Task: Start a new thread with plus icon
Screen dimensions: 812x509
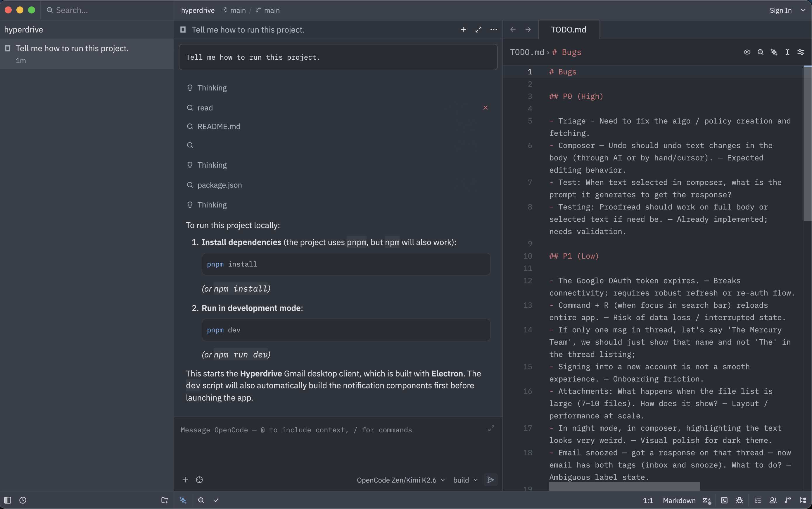Action: (x=463, y=30)
